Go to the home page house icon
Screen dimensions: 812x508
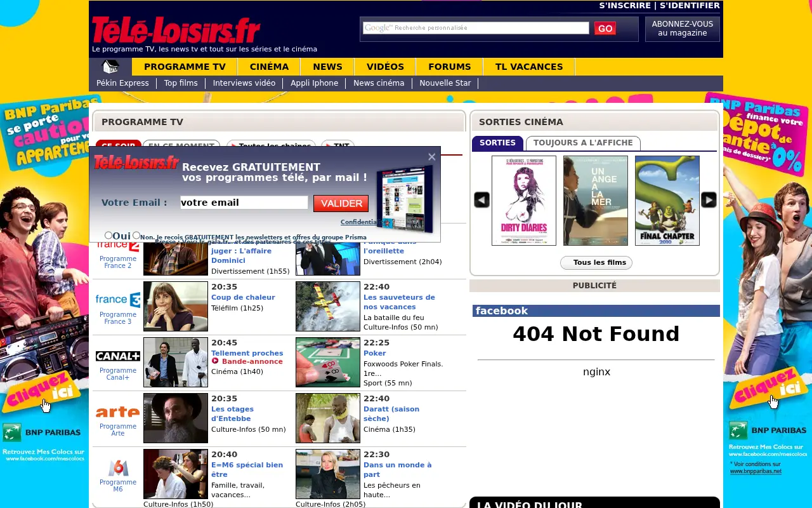[x=110, y=67]
